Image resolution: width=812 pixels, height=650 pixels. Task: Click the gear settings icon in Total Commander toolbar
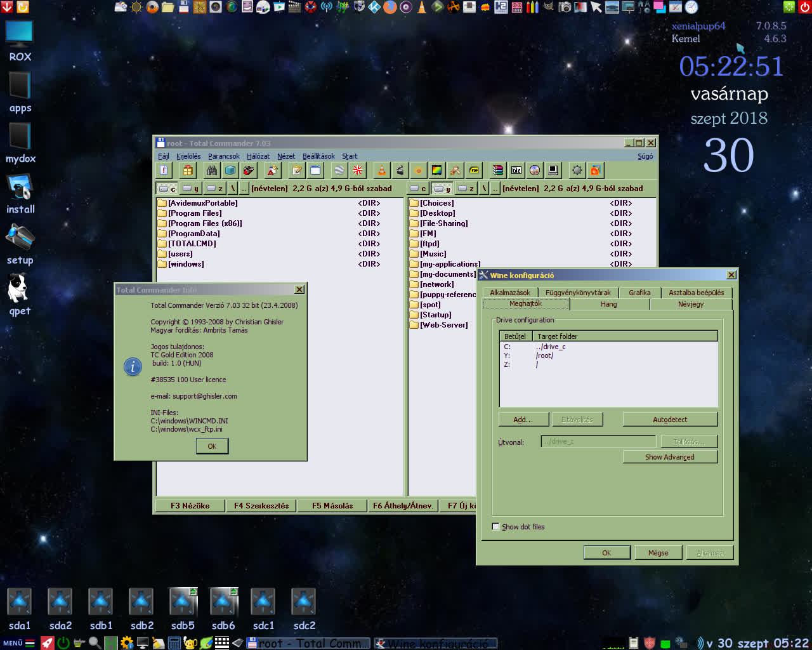click(x=577, y=170)
